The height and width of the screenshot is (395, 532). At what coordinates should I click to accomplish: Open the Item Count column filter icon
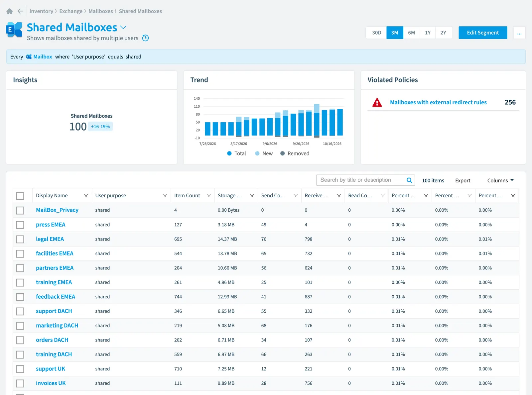(x=208, y=196)
